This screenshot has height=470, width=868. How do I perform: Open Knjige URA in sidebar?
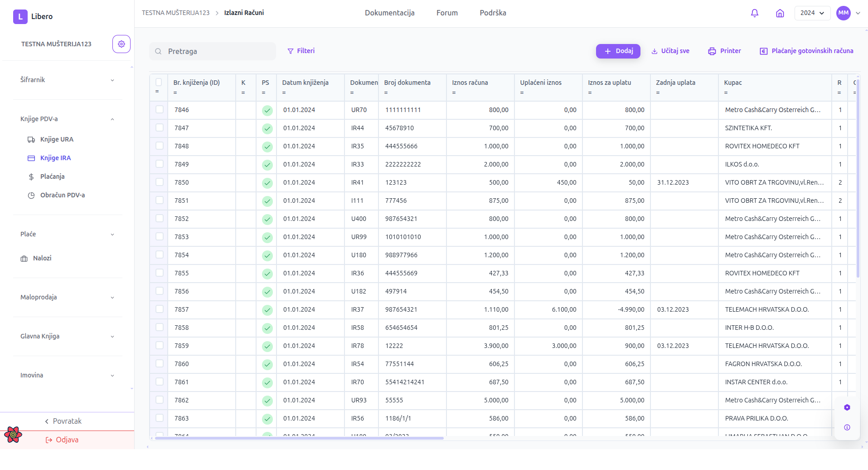coord(57,139)
